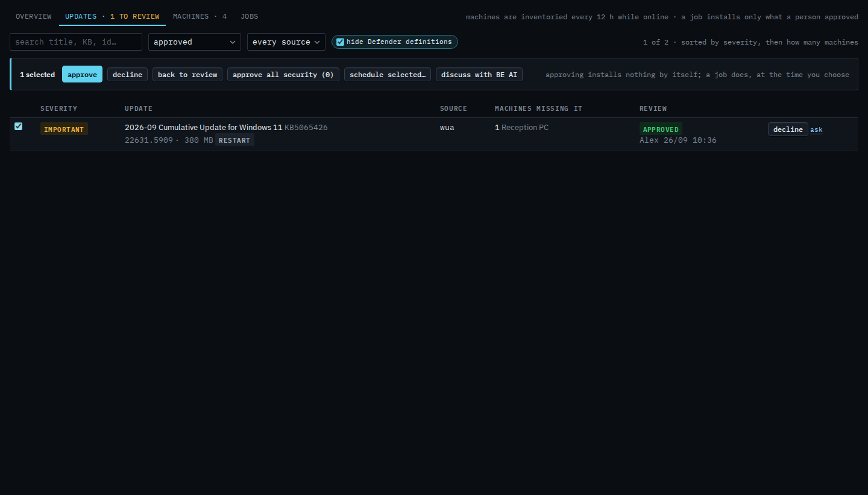Click the APPROVED review badge
This screenshot has width=868, height=495.
(661, 129)
